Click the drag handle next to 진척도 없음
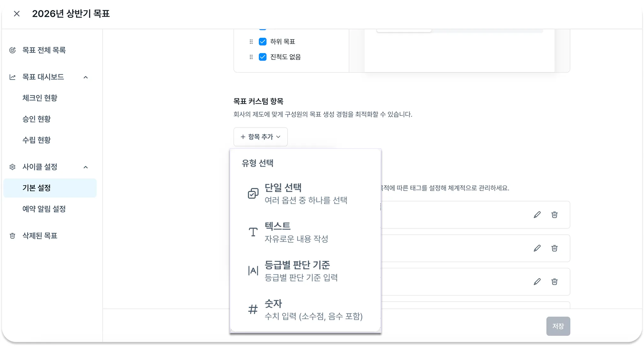 (x=251, y=57)
